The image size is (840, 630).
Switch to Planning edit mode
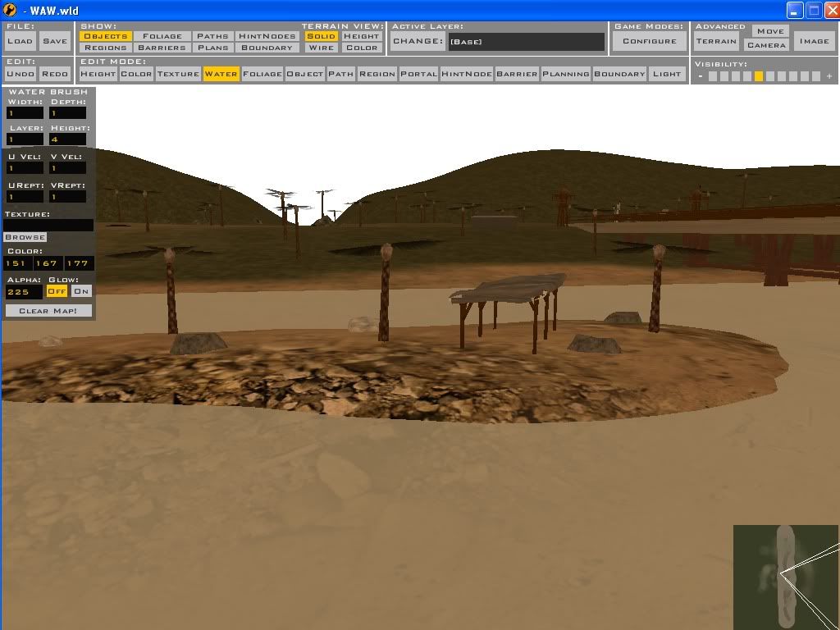point(566,74)
